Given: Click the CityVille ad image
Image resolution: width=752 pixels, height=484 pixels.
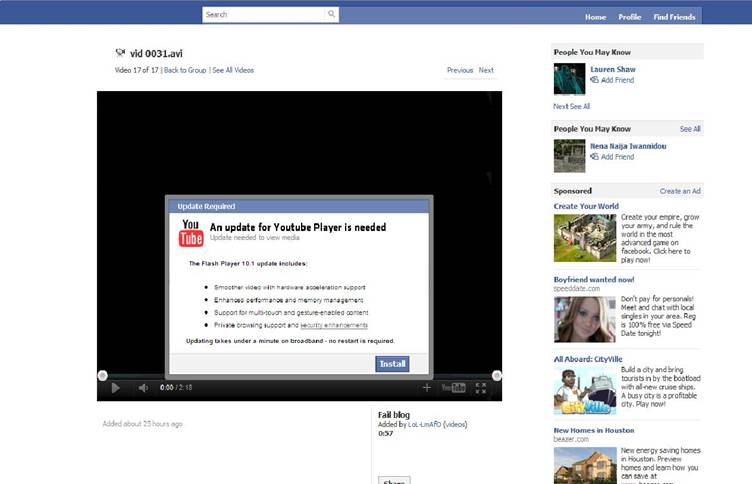Looking at the screenshot, I should 585,391.
